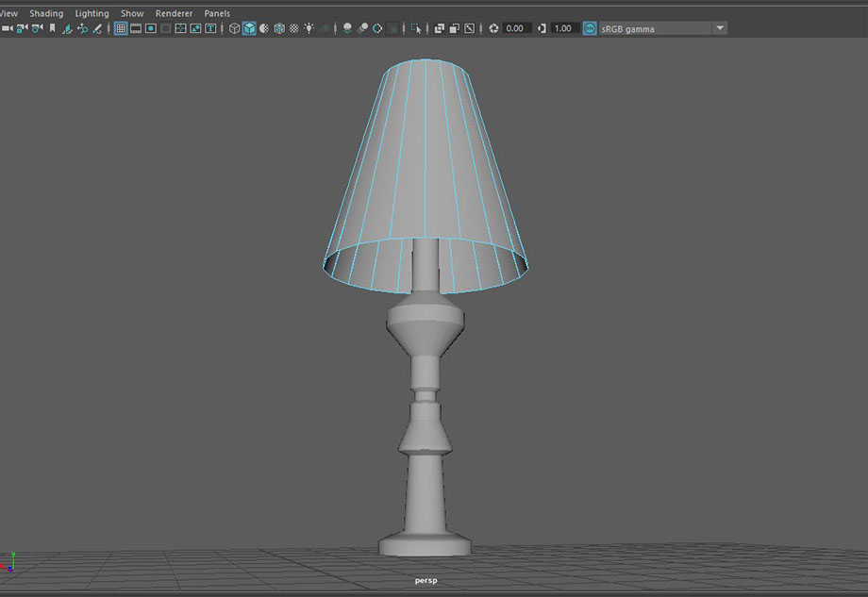Open the sRGB gamma view transform dropdown
The height and width of the screenshot is (597, 868).
click(x=653, y=28)
